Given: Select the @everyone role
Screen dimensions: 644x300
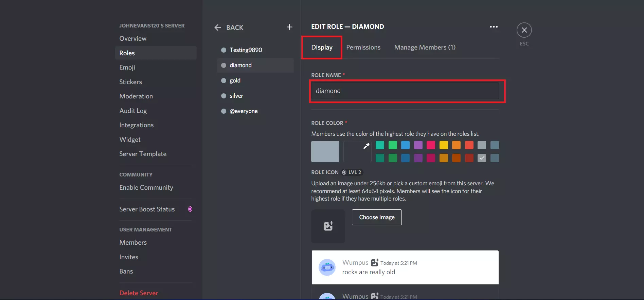Looking at the screenshot, I should point(255,111).
